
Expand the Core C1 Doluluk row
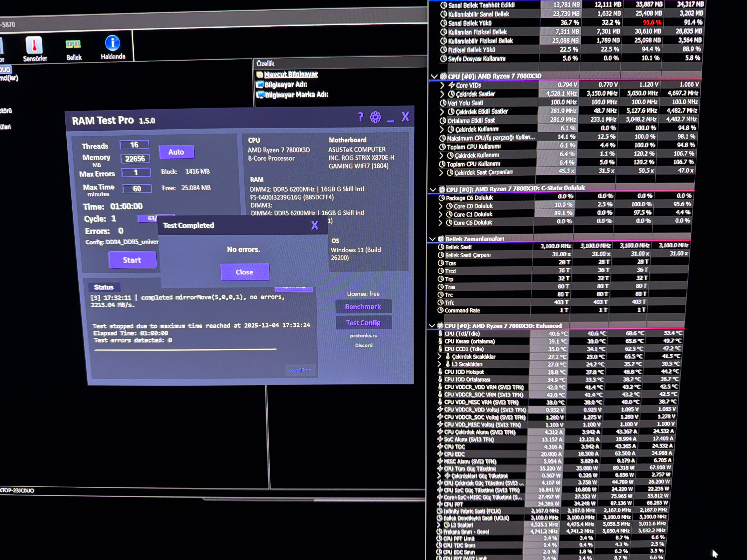[440, 214]
